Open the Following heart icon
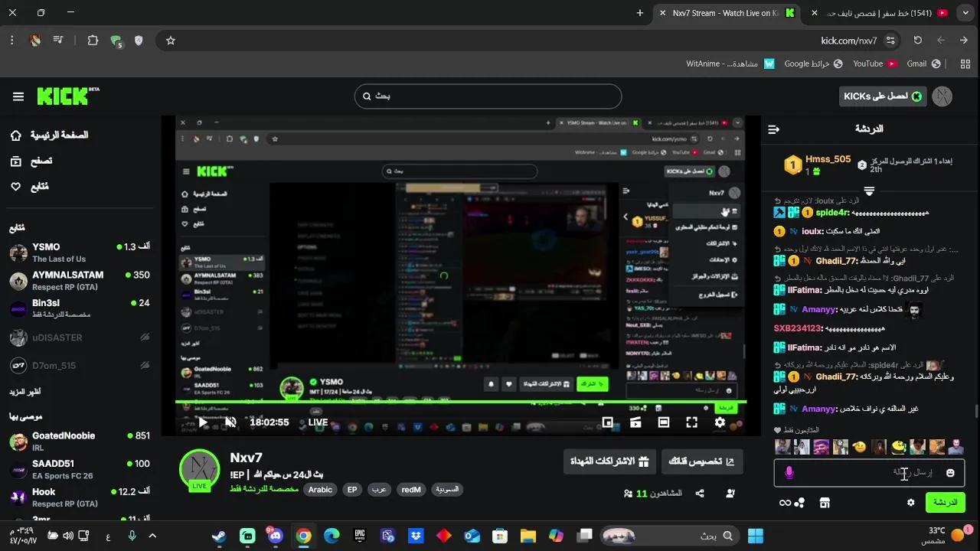The height and width of the screenshot is (551, 980). pyautogui.click(x=16, y=187)
